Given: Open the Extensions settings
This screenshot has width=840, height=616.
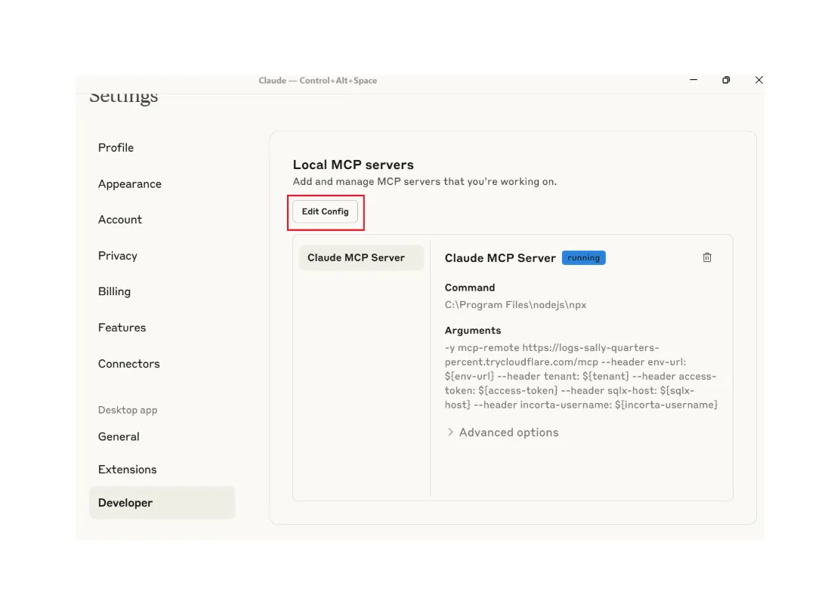Looking at the screenshot, I should [127, 469].
